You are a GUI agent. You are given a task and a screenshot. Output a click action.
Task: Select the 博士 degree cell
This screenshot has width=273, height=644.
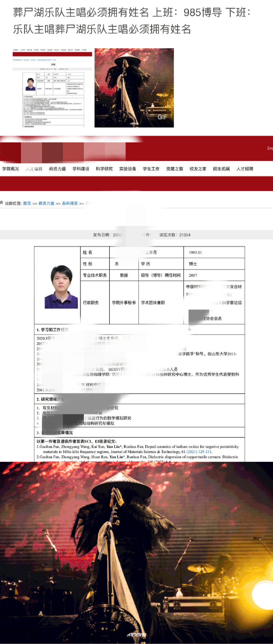point(214,264)
